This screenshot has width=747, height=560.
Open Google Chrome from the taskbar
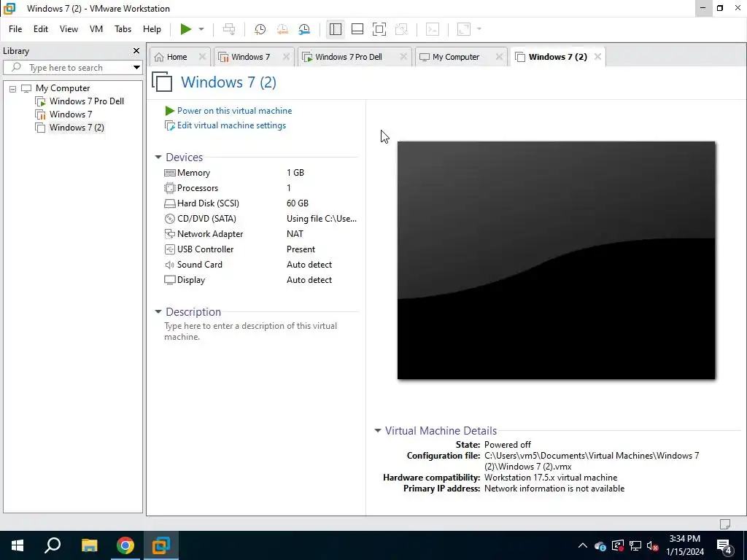pyautogui.click(x=125, y=545)
